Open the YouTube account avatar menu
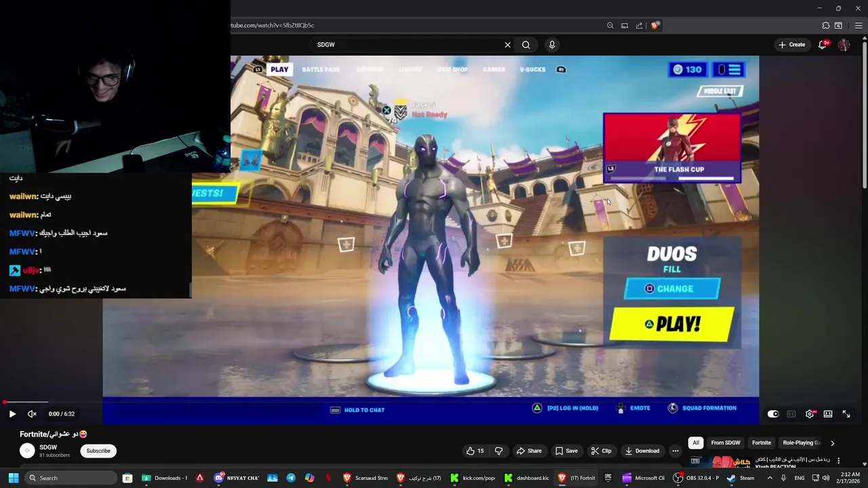868x488 pixels. pyautogui.click(x=844, y=45)
